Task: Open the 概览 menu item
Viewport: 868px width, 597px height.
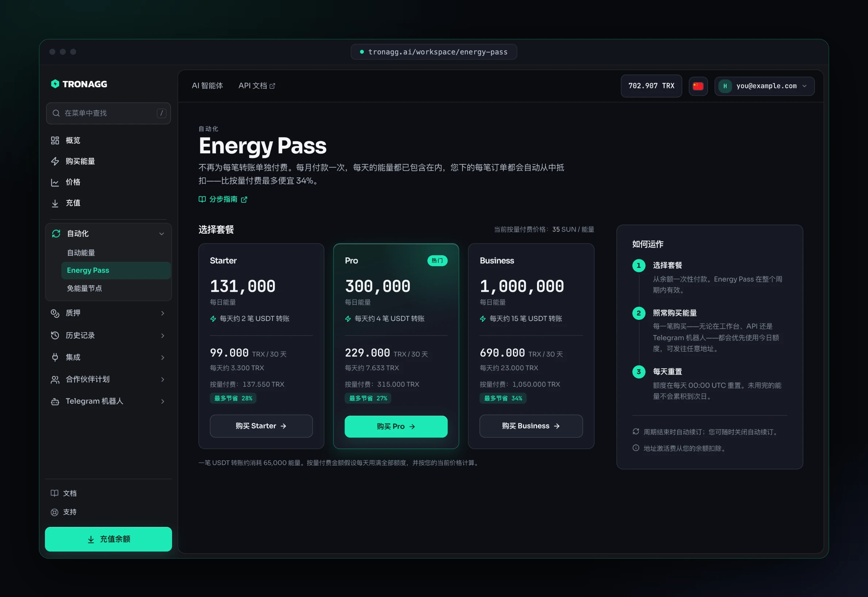Action: tap(108, 140)
